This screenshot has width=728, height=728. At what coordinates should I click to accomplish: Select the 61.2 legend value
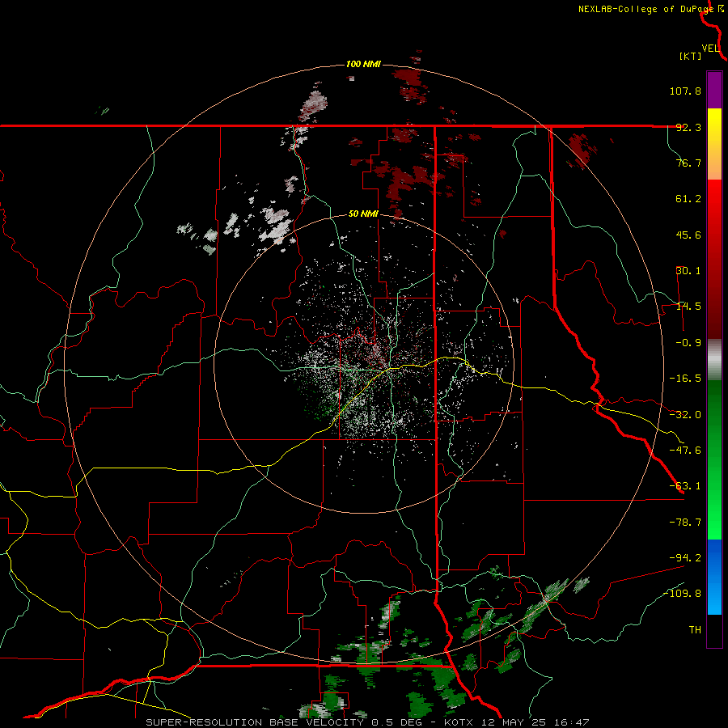688,199
